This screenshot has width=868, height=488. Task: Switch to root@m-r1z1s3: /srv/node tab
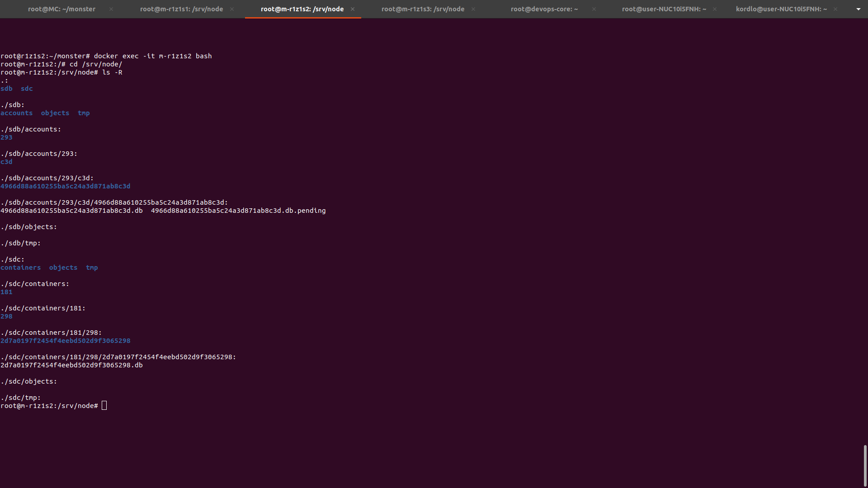point(423,9)
